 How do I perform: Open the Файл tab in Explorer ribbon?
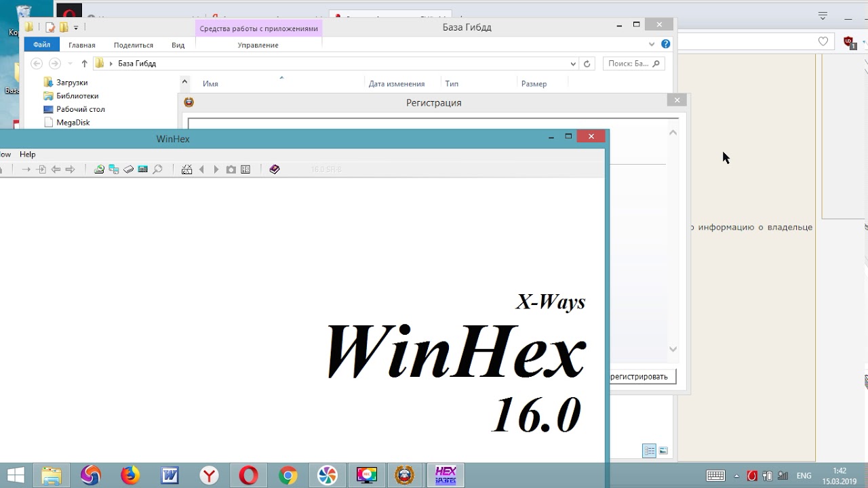(41, 45)
